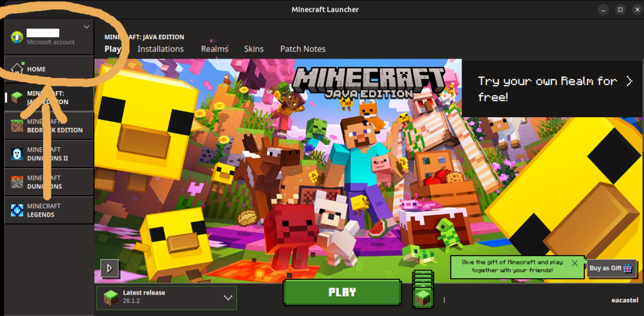
Task: Switch to the Play tab
Action: [x=112, y=49]
